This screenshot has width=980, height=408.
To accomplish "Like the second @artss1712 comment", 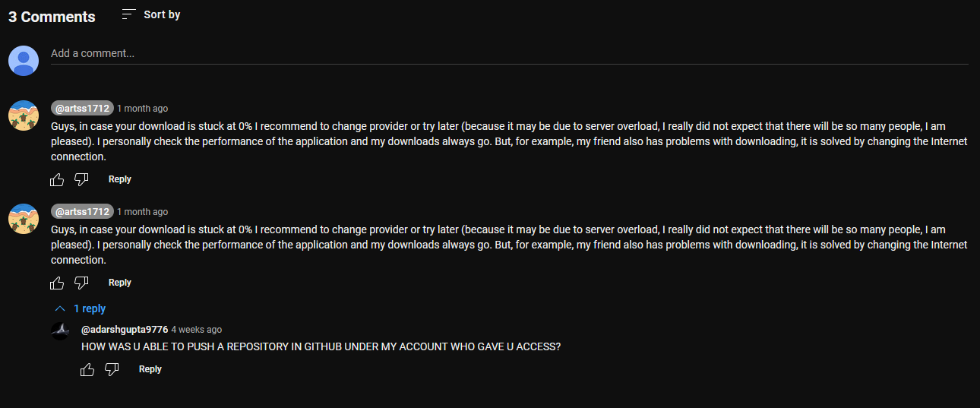I will 57,283.
